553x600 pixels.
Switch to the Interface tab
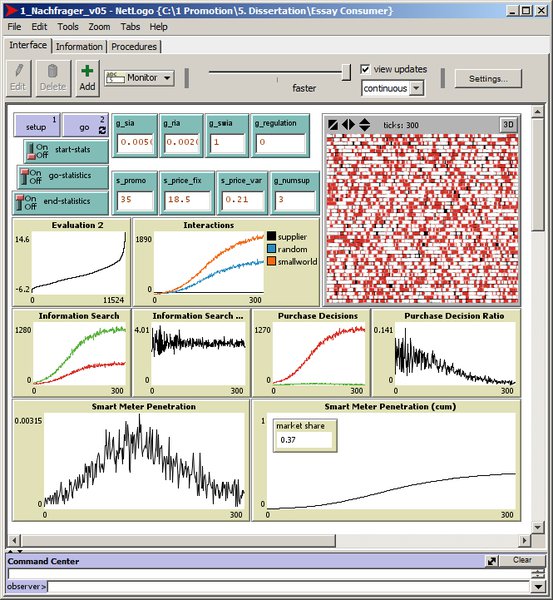[x=28, y=45]
